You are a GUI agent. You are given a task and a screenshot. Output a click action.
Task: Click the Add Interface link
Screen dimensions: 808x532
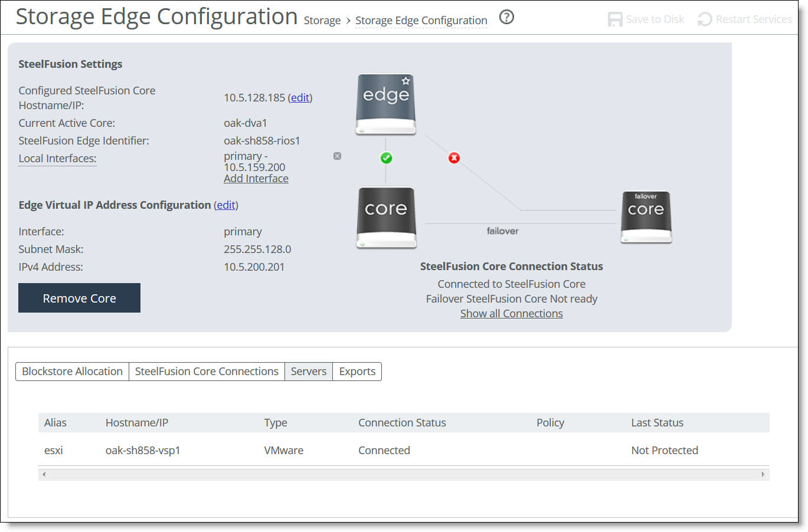point(256,178)
